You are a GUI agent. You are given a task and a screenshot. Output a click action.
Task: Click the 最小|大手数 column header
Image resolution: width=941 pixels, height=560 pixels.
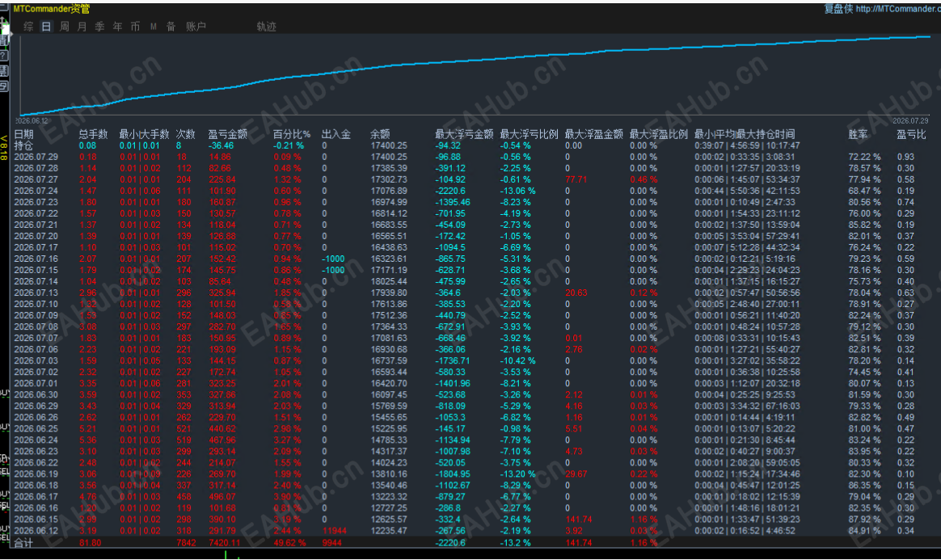[x=144, y=134]
